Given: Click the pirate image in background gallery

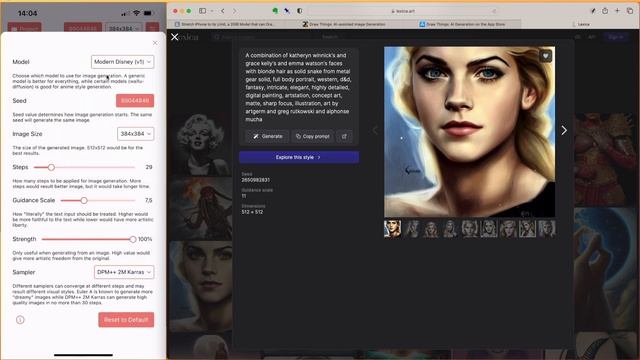Looking at the screenshot, I should (x=201, y=209).
